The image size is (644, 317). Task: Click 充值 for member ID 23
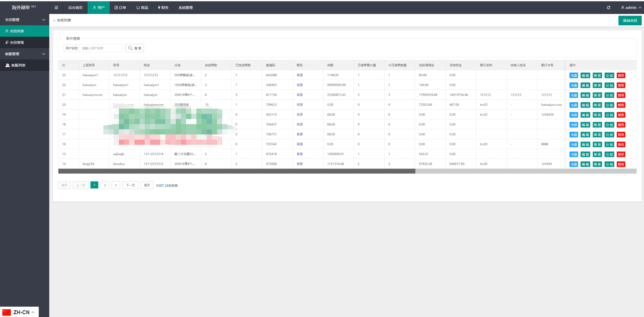pyautogui.click(x=573, y=76)
